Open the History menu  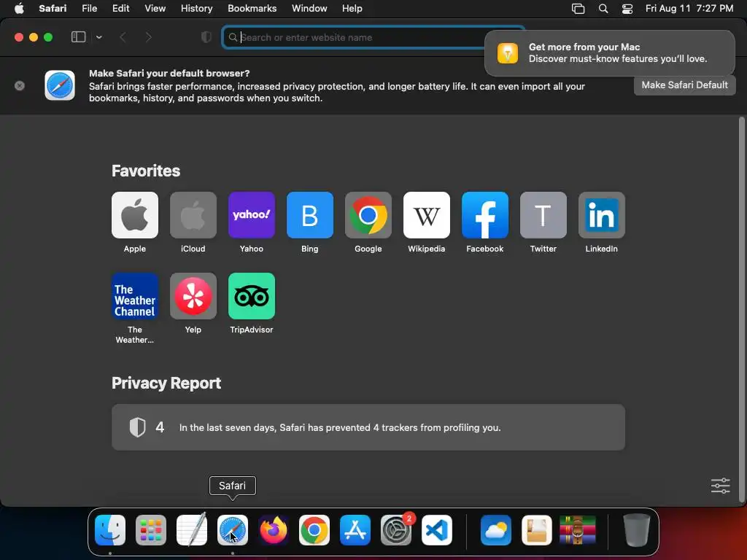(x=196, y=8)
